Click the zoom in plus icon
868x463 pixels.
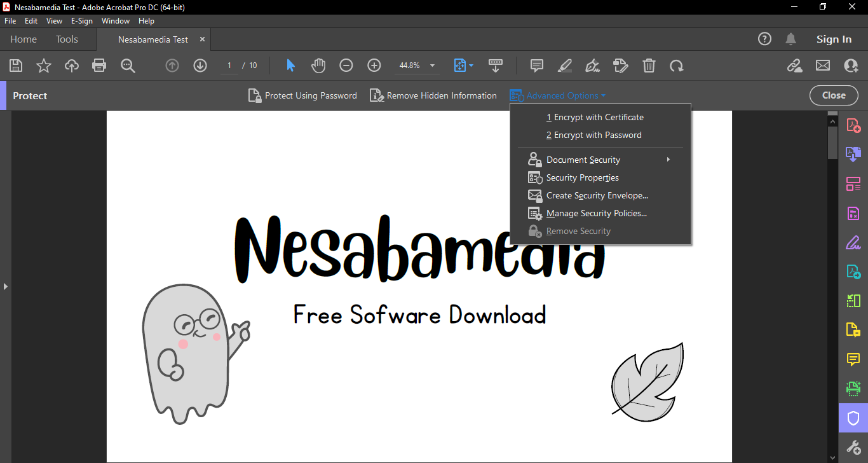pyautogui.click(x=374, y=66)
